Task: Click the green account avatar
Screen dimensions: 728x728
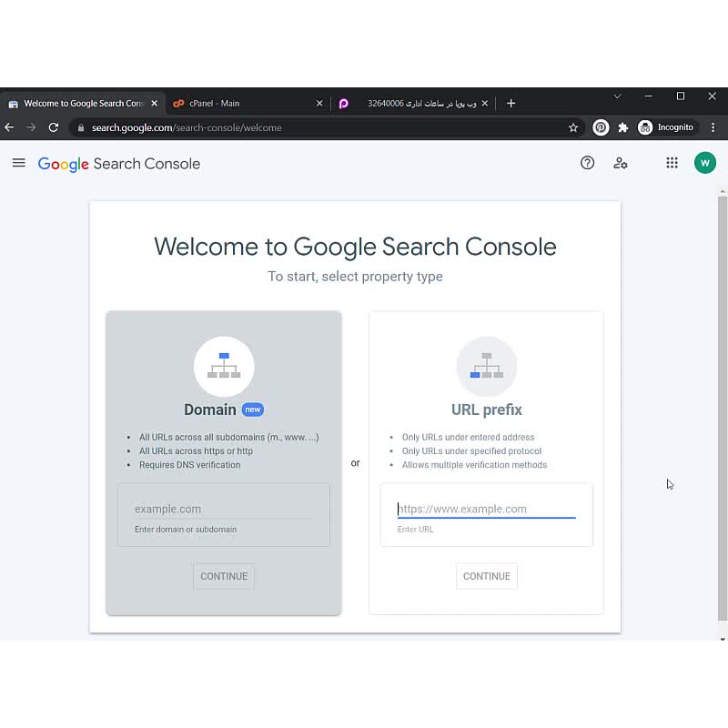Action: (x=704, y=163)
